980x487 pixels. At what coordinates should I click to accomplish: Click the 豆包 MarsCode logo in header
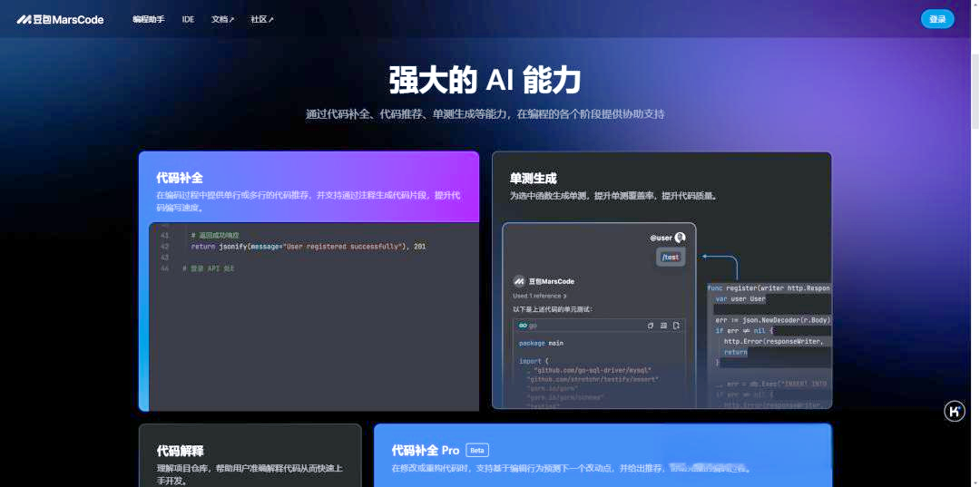coord(60,19)
